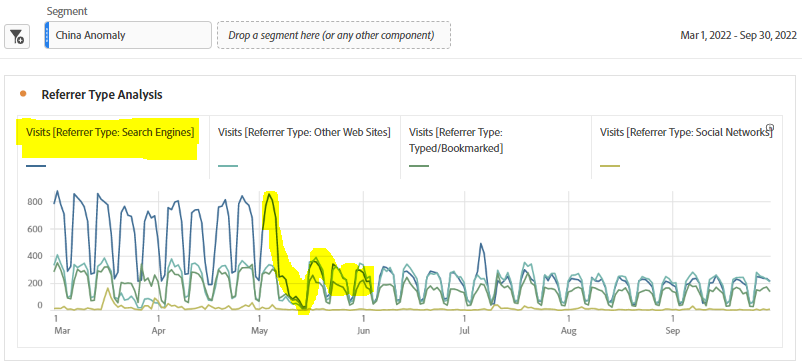Screen dimensions: 802x364
Task: Select the Other Web Sites visits legend label
Action: [x=304, y=132]
